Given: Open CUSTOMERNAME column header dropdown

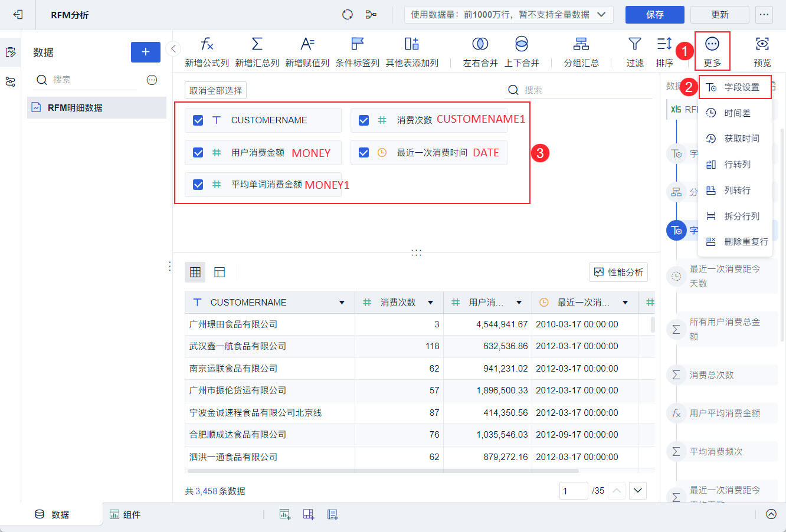Looking at the screenshot, I should pos(342,303).
